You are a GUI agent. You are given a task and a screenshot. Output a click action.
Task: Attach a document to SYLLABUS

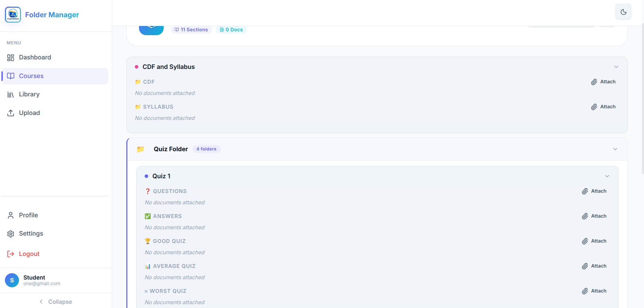[604, 107]
